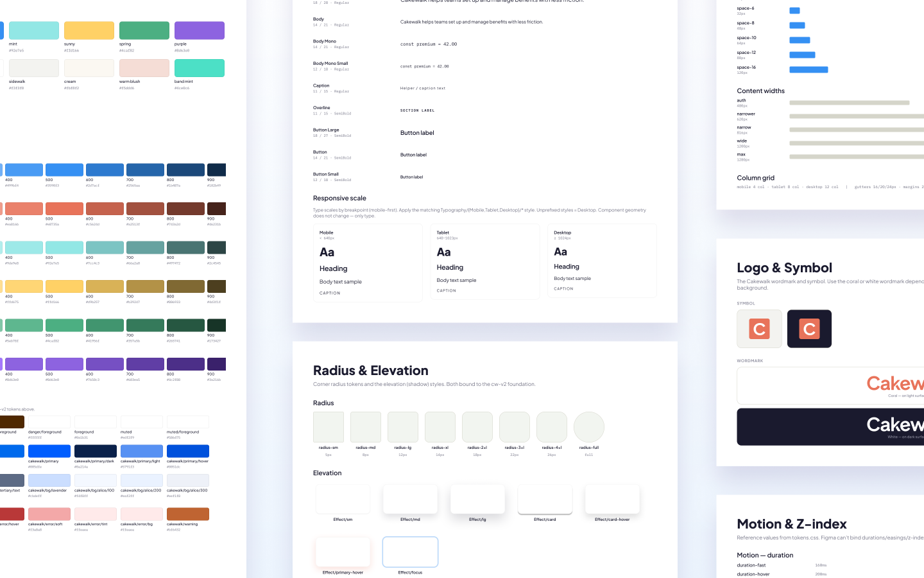The image size is (924, 578).
Task: Click the 'Button Large' type style label
Action: pos(326,130)
